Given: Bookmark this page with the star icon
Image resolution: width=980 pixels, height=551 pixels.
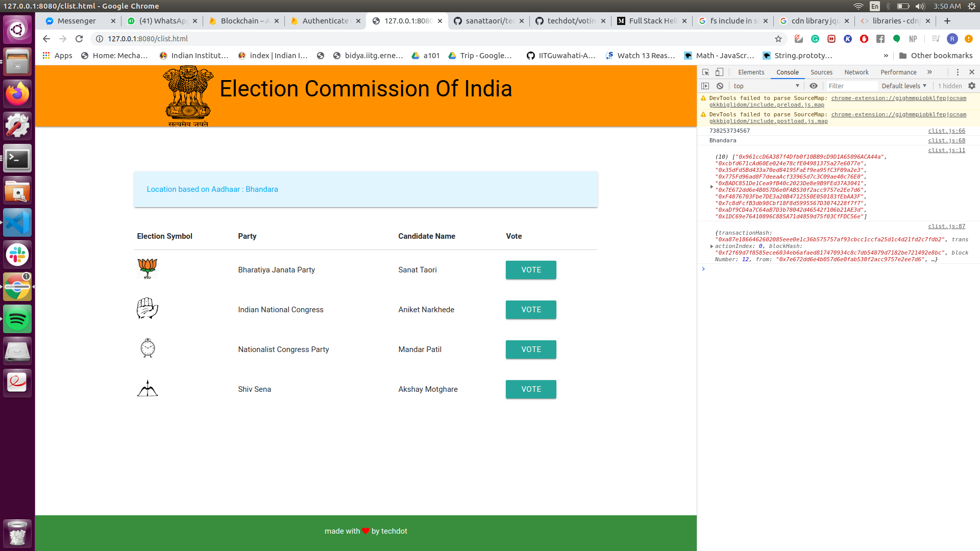Looking at the screenshot, I should pyautogui.click(x=778, y=39).
